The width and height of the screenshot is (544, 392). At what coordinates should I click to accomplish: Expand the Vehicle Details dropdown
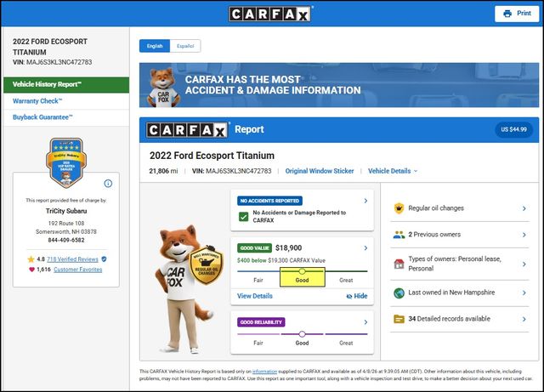392,171
